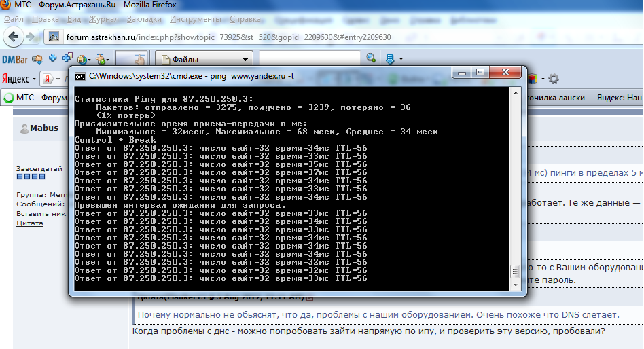This screenshot has width=644, height=349.
Task: Click the Цитата link
Action: tap(30, 223)
